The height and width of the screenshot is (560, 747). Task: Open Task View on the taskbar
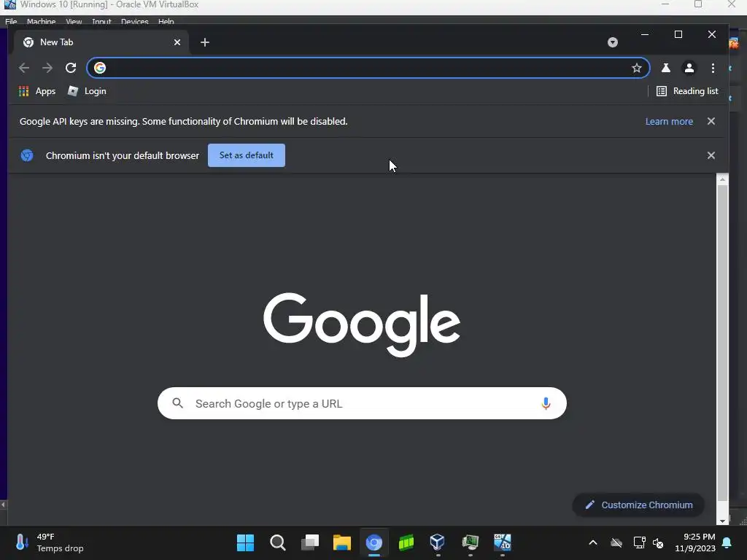click(x=309, y=542)
